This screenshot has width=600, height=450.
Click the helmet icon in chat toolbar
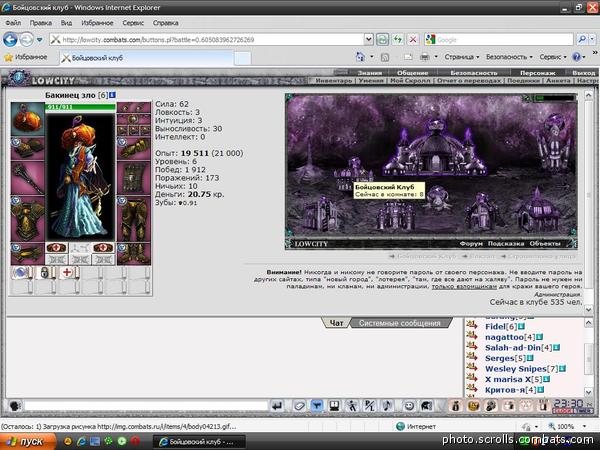click(x=427, y=406)
